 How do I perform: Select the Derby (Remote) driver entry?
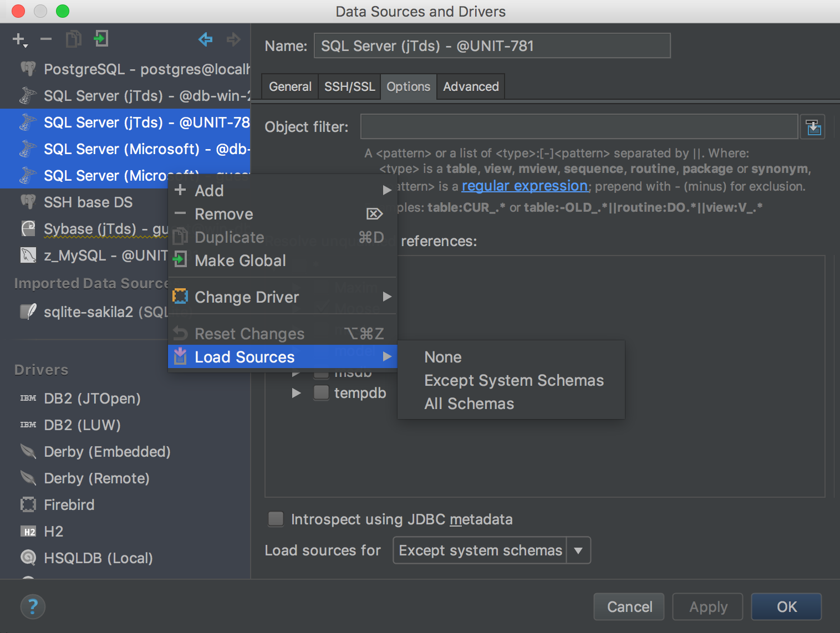(125, 478)
